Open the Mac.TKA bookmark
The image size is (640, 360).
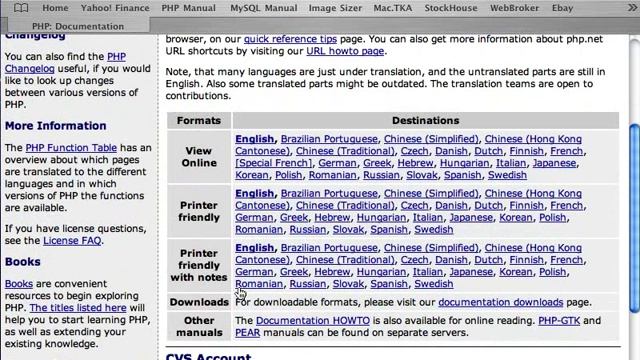(x=393, y=8)
